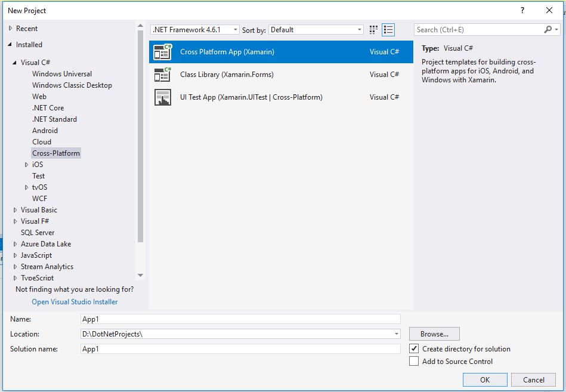Click the project Name input field
This screenshot has height=392, width=566.
click(x=240, y=319)
